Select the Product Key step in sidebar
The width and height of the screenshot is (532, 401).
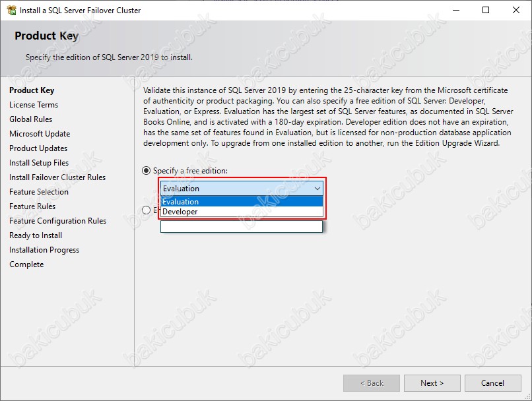click(x=32, y=90)
